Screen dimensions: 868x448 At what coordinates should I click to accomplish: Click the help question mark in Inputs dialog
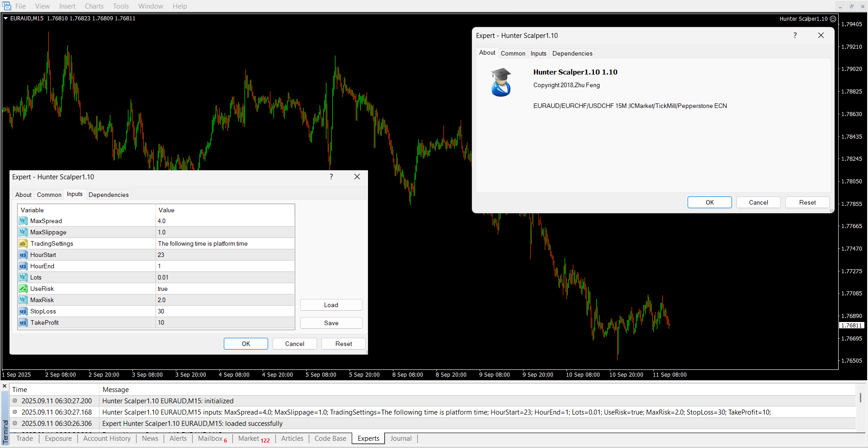tap(331, 177)
